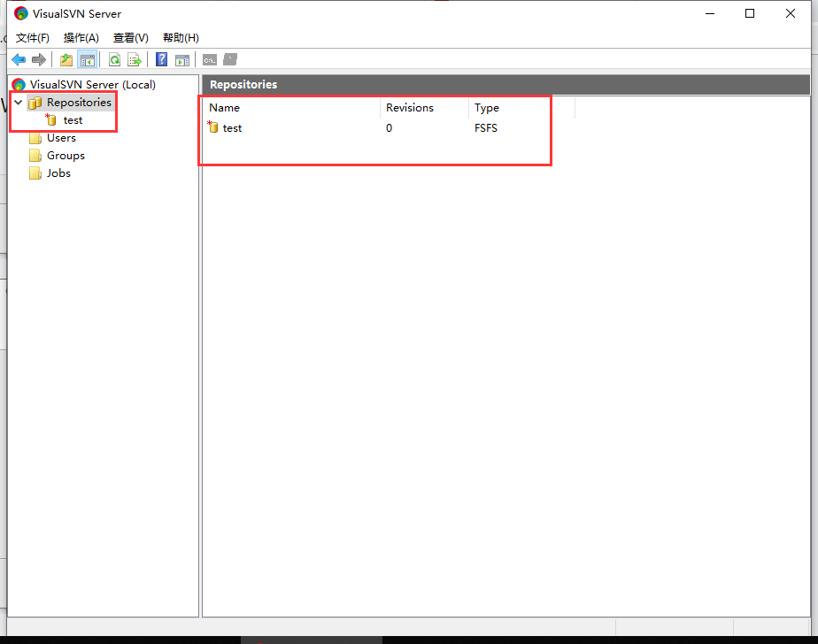Click the Up One Level folder icon
818x644 pixels.
pos(66,60)
